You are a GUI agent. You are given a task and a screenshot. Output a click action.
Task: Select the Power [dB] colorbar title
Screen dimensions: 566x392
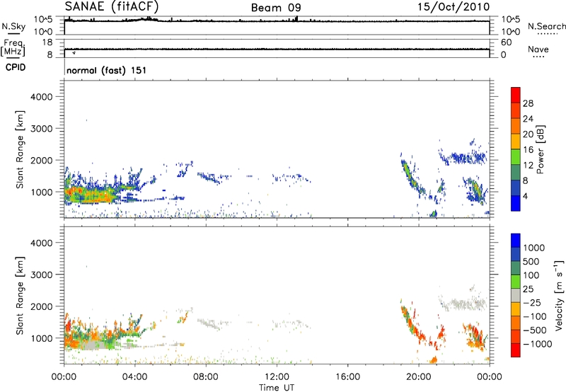pyautogui.click(x=540, y=149)
